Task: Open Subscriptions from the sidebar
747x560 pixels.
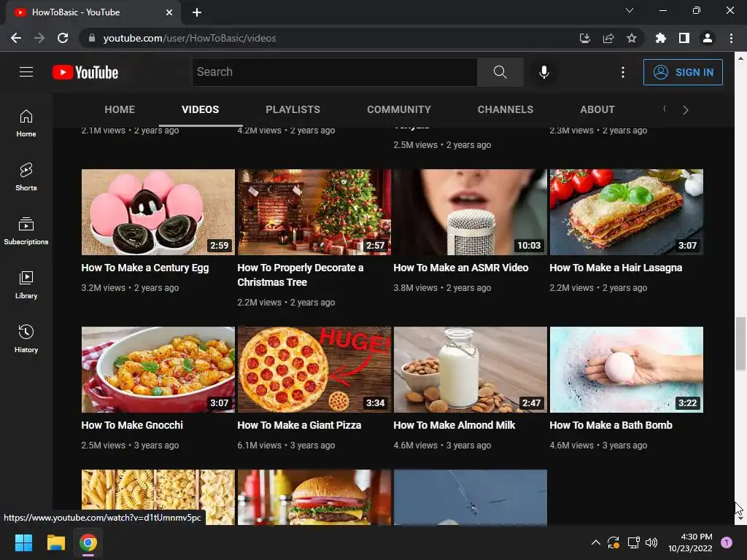Action: (26, 230)
